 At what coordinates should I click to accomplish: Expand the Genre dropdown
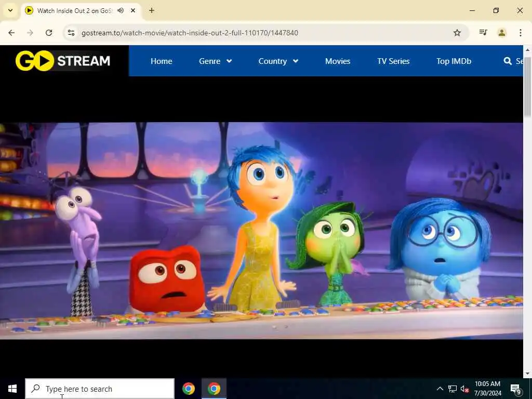[x=216, y=61]
